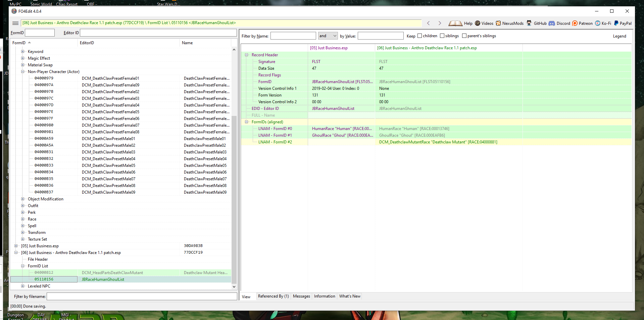Open the 'and' filter combo box
The width and height of the screenshot is (644, 320).
click(328, 36)
